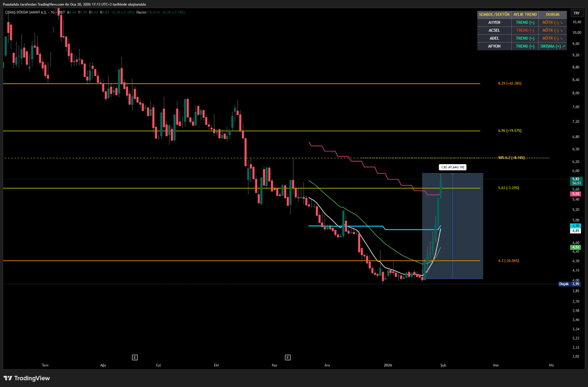Click the Tem month on time axis
Screen dimensions: 588x387
click(x=45, y=365)
